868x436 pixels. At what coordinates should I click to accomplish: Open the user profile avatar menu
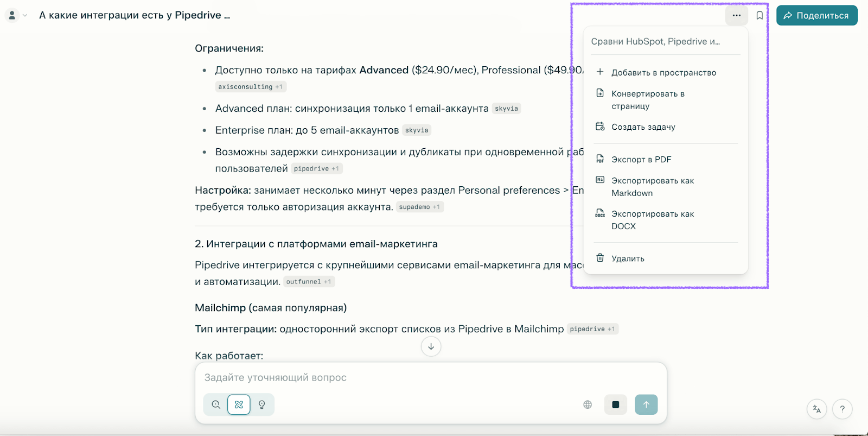[16, 15]
